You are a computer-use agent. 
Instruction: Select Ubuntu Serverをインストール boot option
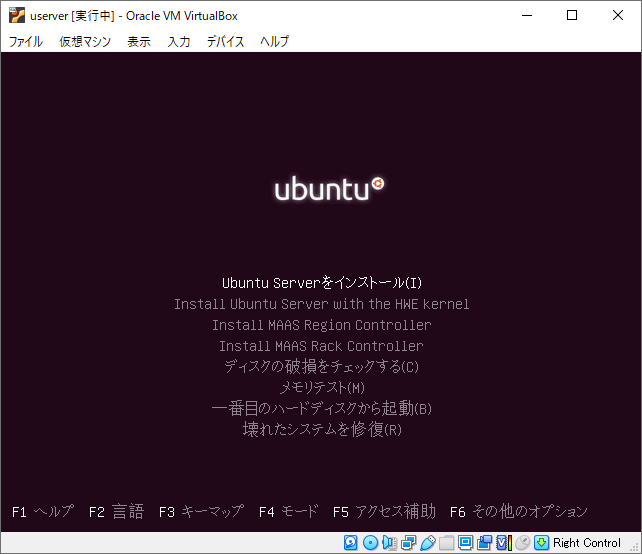point(322,283)
